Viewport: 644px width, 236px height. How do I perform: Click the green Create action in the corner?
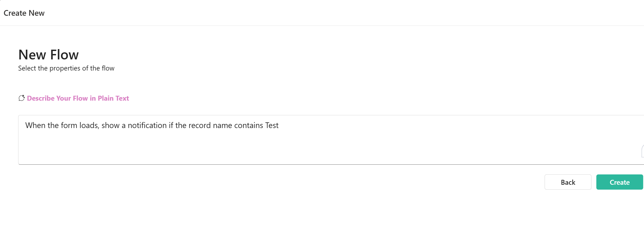(x=620, y=182)
